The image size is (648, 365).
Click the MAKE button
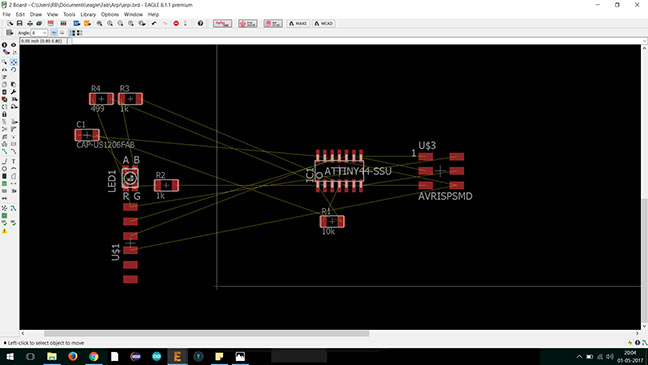[298, 24]
